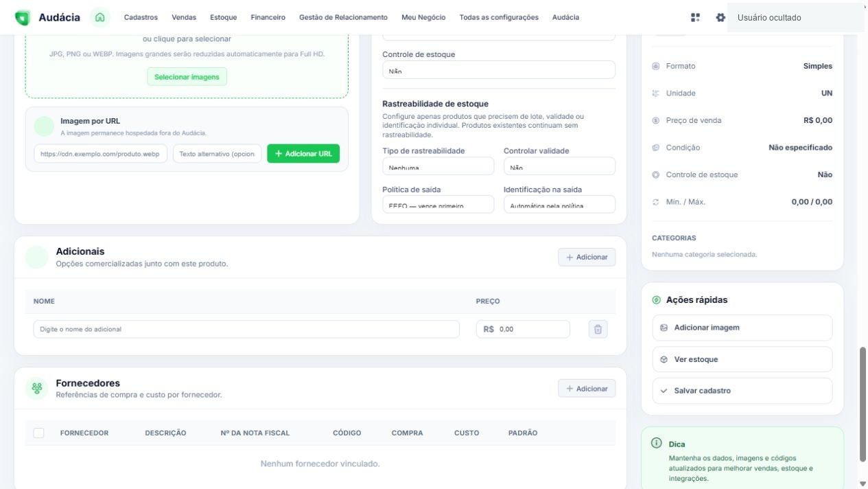Open the settings gear icon
This screenshot has width=868, height=489.
click(x=720, y=17)
